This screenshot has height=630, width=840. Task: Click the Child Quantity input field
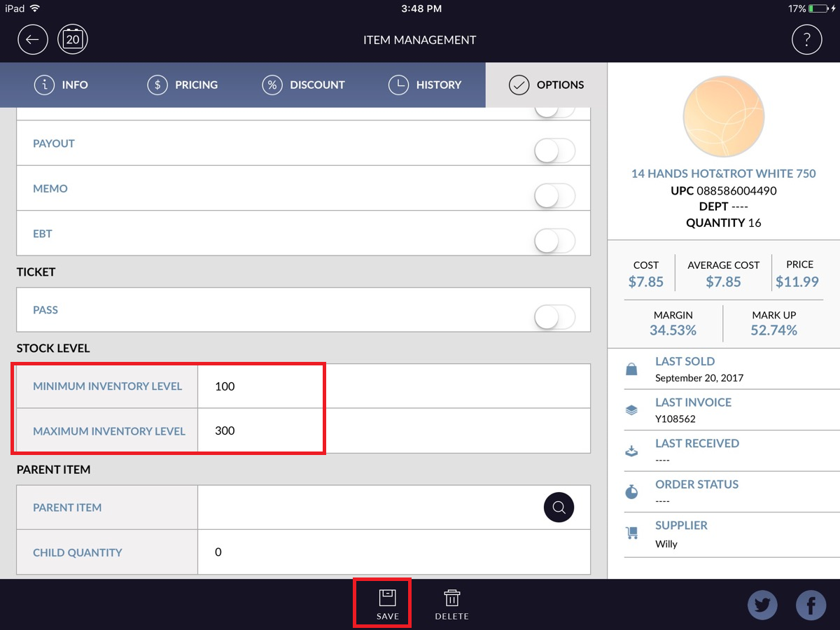pyautogui.click(x=393, y=552)
